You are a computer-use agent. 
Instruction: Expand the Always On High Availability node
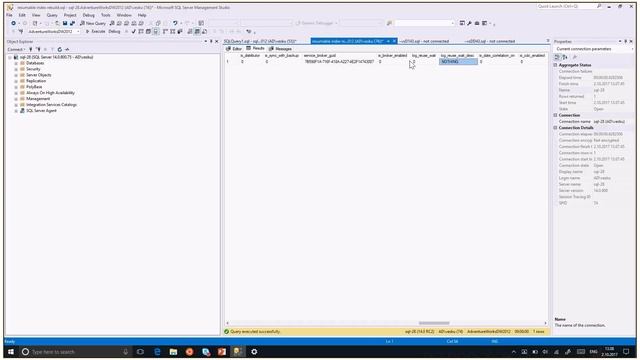(x=16, y=93)
